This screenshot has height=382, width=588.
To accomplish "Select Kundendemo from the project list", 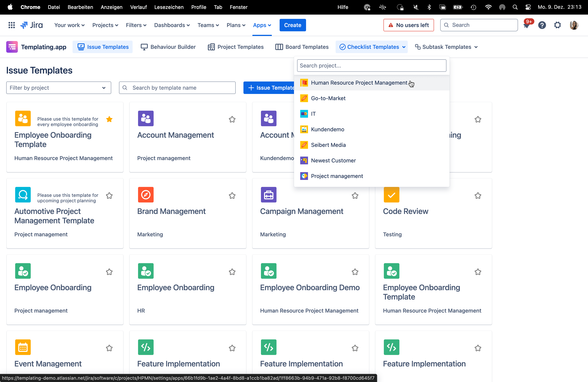I will [x=327, y=129].
